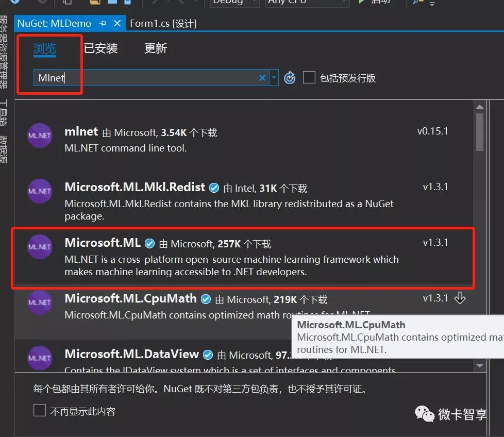Click version v1.3.1 of Microsoft.ML
This screenshot has height=437, width=504.
click(x=435, y=242)
